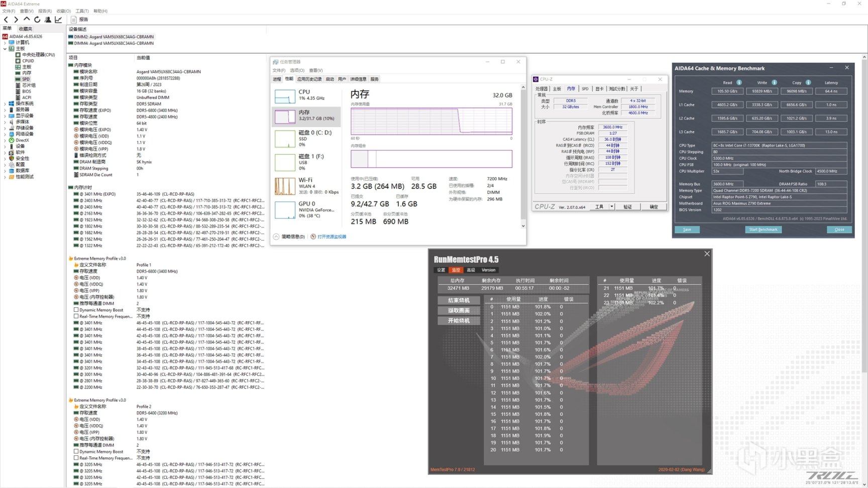Open 打开资源监视器 link in Task Manager

click(332, 236)
